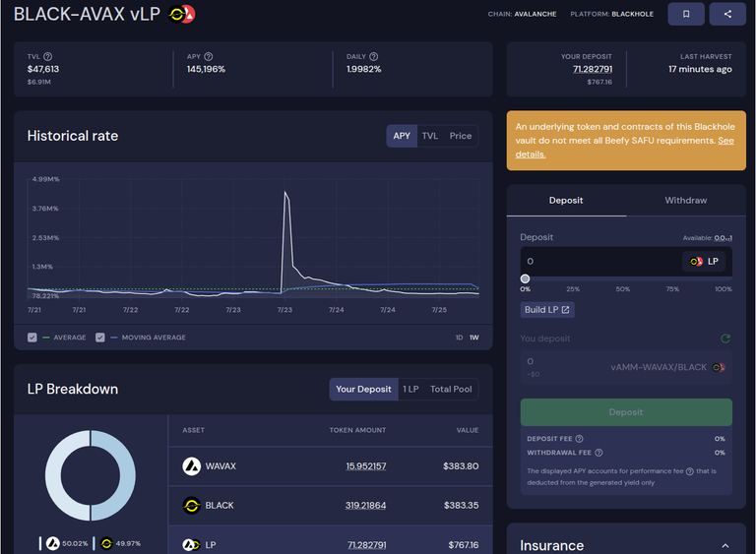
Task: Click CHAIN: AVALANCHE label
Action: click(x=522, y=14)
